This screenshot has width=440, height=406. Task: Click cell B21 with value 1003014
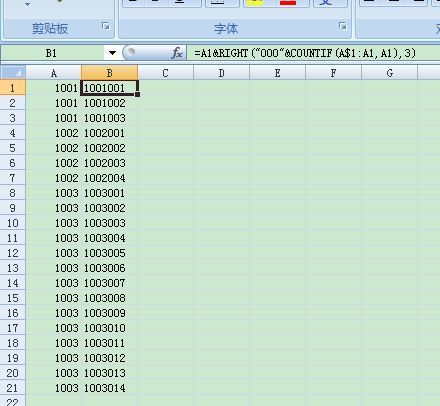coord(109,388)
